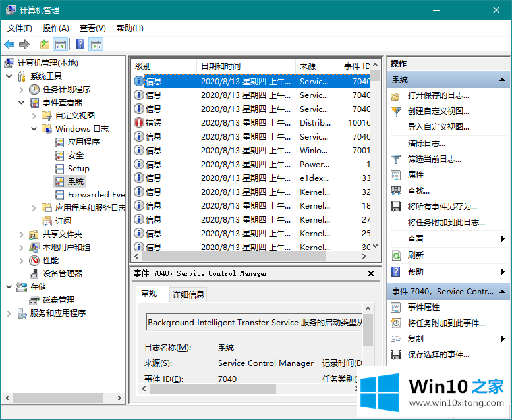512x420 pixels.
Task: Click the Event Viewer tree icon
Action: 34,103
